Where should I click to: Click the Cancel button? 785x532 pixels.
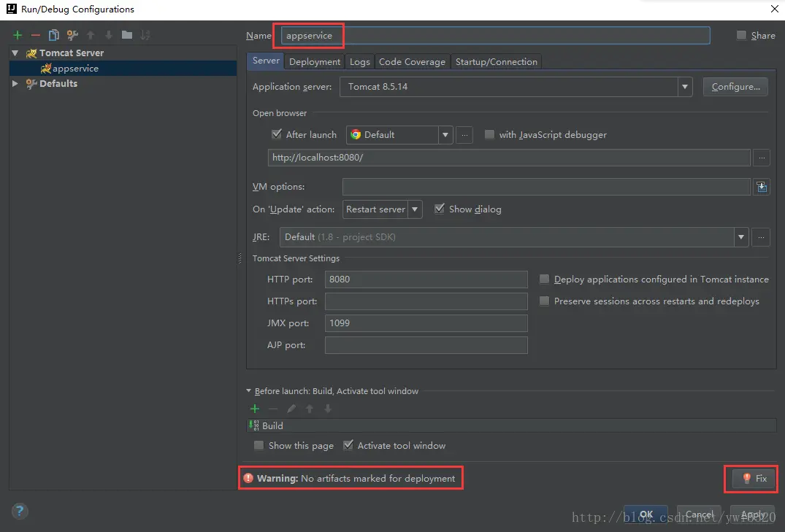point(699,514)
